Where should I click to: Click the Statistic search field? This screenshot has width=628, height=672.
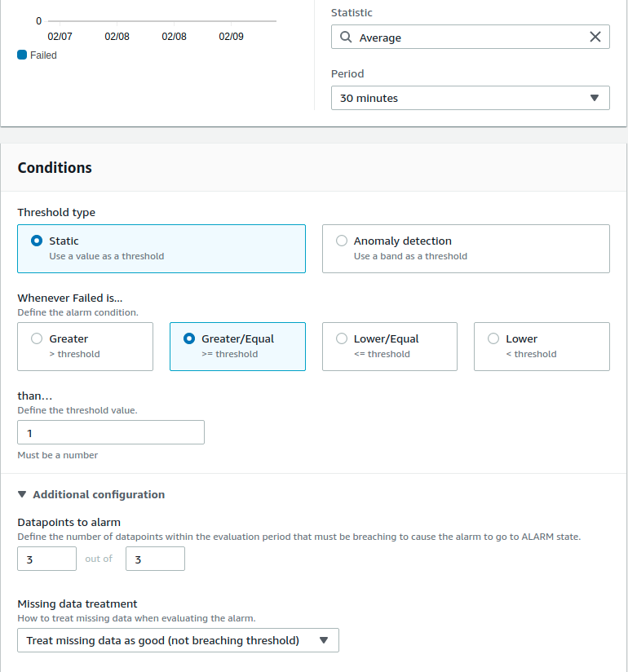click(470, 38)
